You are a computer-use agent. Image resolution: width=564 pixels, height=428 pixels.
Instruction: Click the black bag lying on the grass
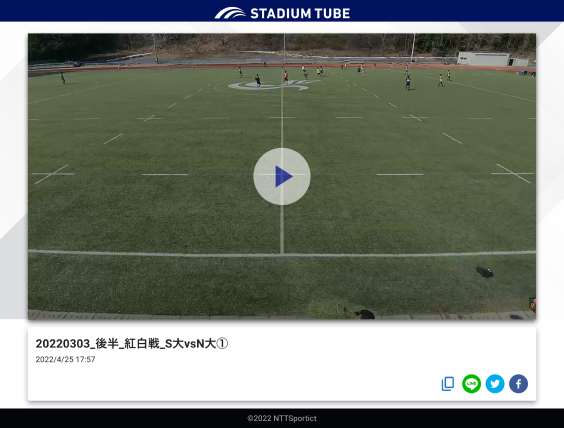tap(485, 272)
